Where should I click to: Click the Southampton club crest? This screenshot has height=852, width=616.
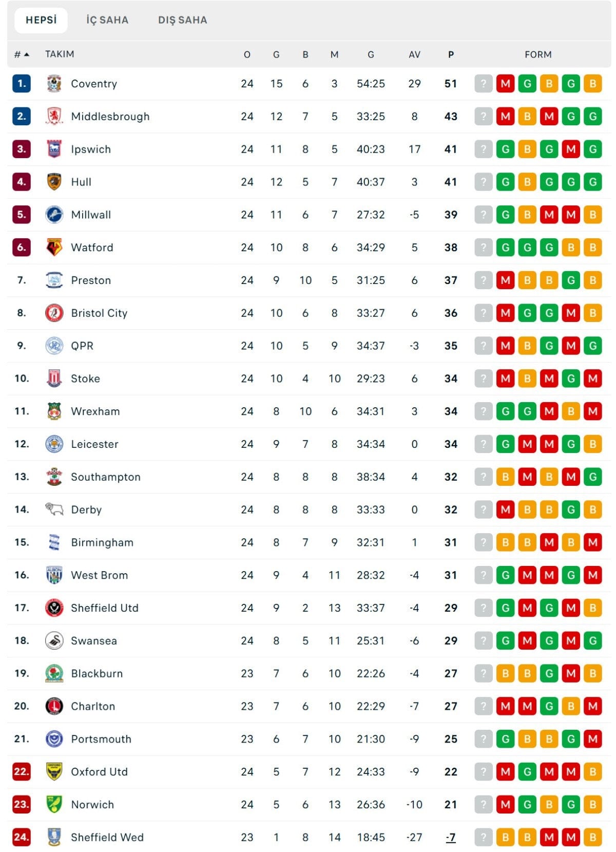54,477
